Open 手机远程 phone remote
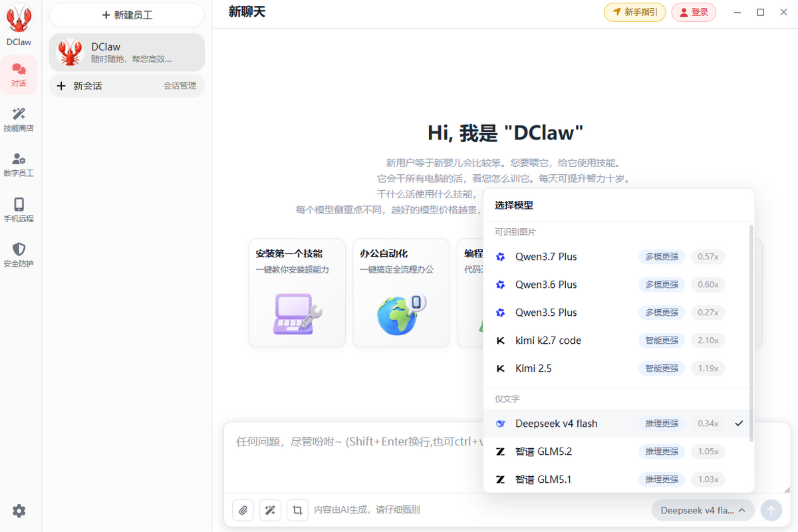Image resolution: width=798 pixels, height=532 pixels. pos(19,210)
